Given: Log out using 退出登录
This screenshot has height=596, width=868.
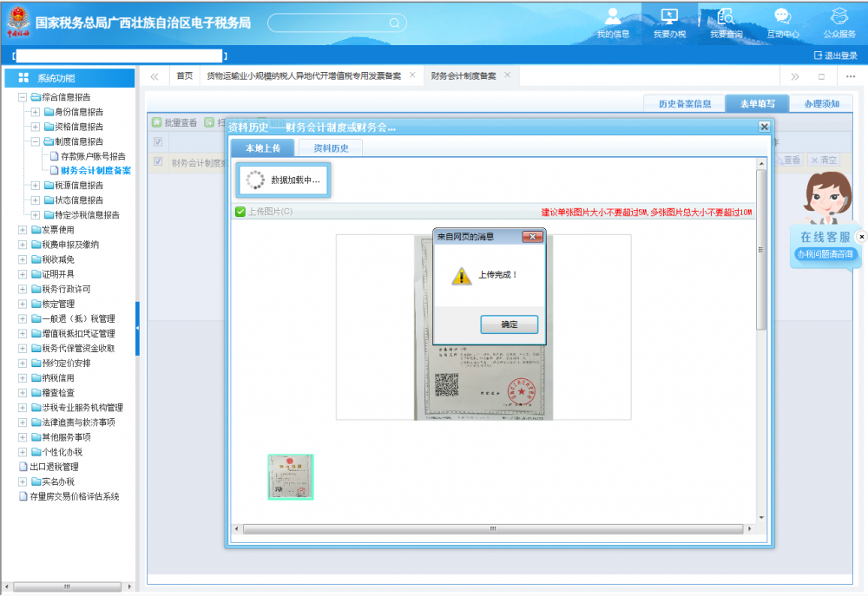Looking at the screenshot, I should pos(835,56).
